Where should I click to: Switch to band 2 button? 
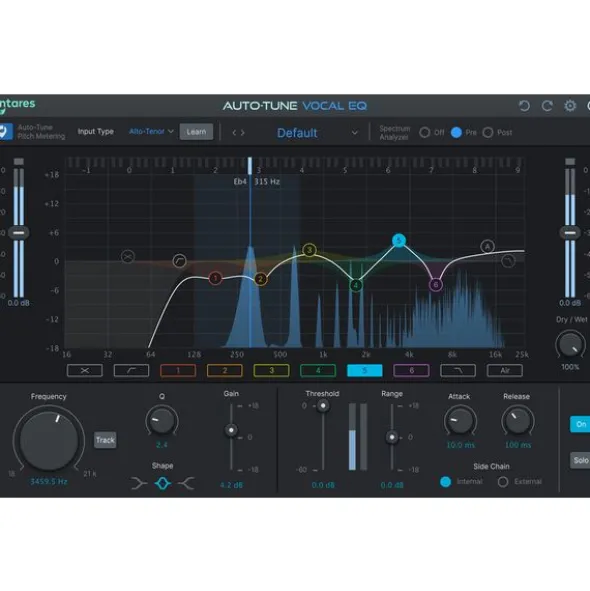(225, 371)
